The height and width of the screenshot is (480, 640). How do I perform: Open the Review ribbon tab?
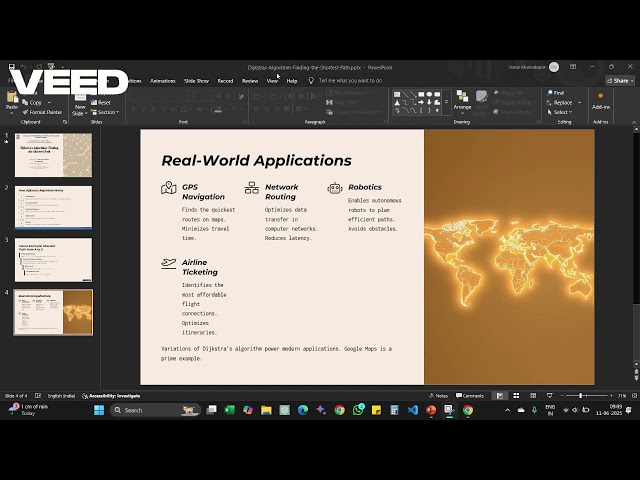pyautogui.click(x=250, y=80)
